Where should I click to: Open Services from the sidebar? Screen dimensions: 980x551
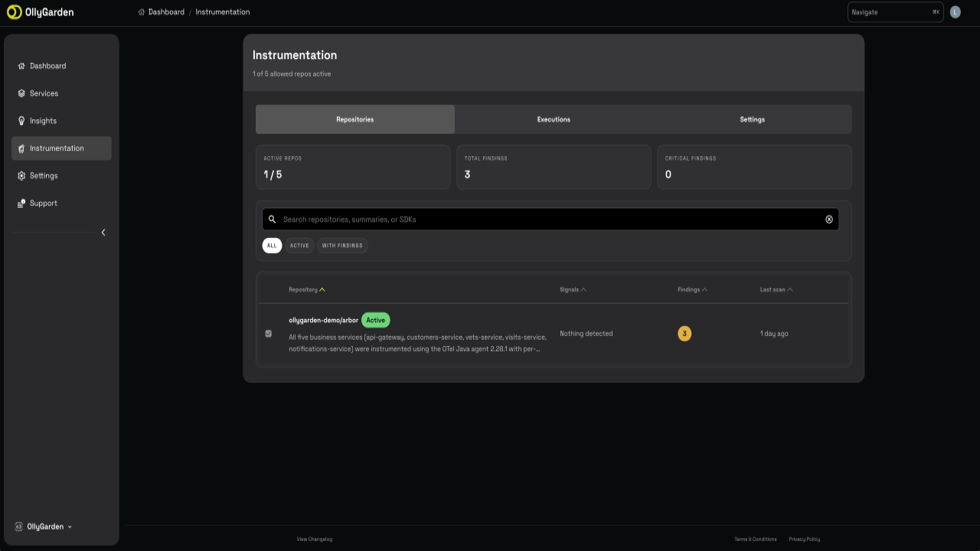pos(61,93)
